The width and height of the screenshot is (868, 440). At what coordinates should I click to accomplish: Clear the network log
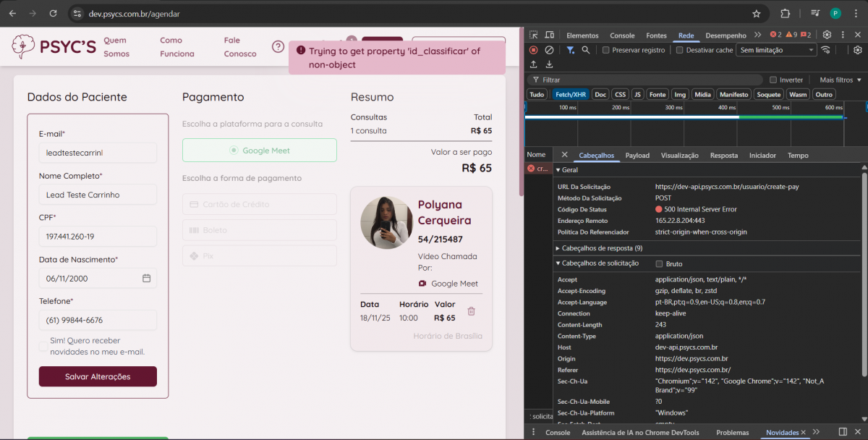[549, 50]
